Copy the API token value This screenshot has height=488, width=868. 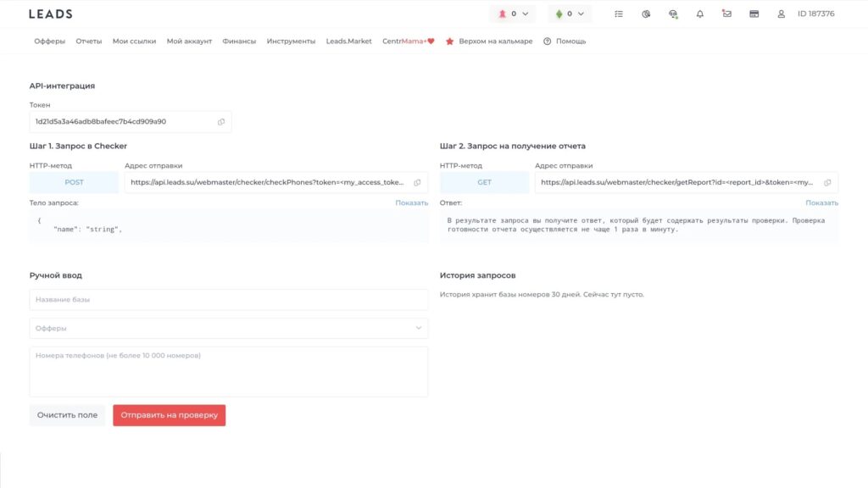click(x=221, y=122)
